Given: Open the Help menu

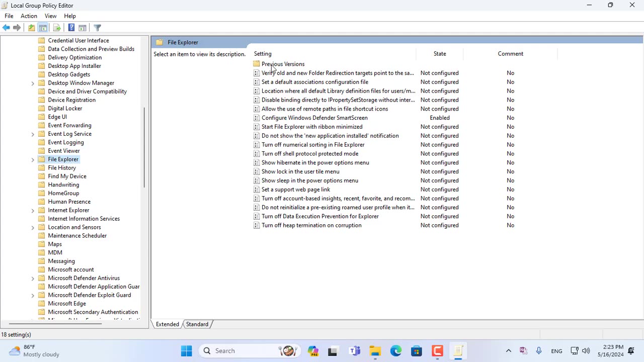Looking at the screenshot, I should pos(70,16).
